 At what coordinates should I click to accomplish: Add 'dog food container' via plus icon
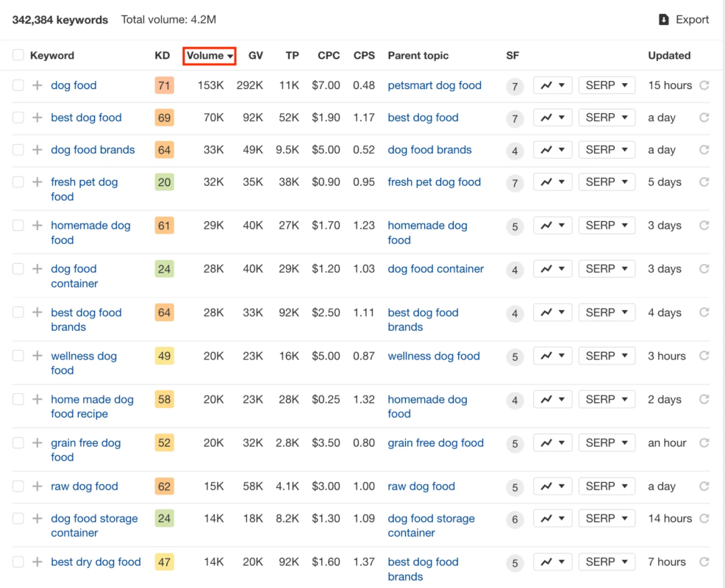(x=37, y=269)
